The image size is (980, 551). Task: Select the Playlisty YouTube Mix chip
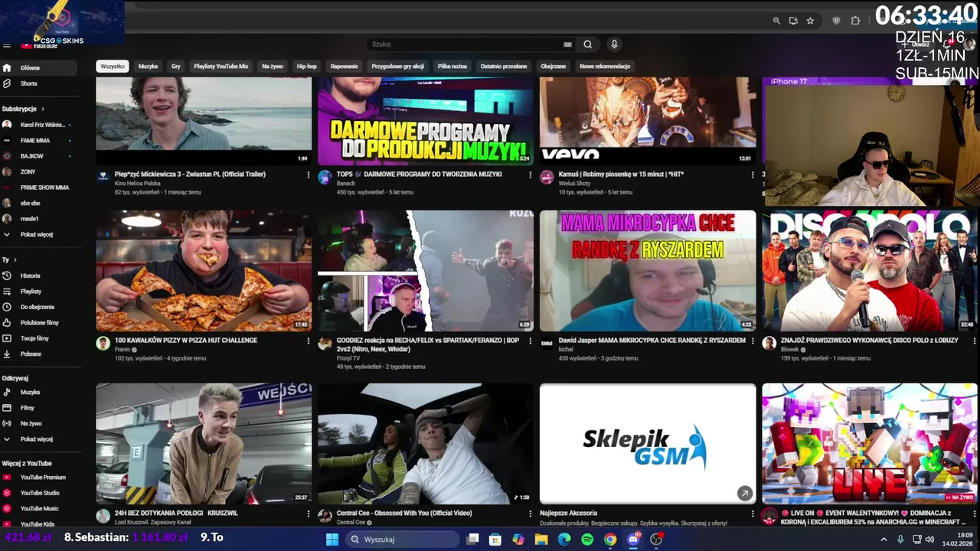point(221,67)
